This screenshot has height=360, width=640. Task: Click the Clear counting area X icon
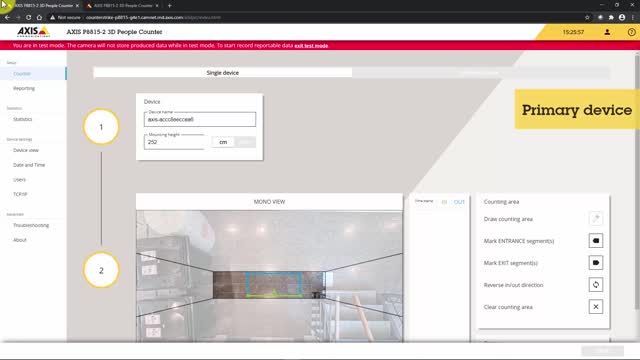point(596,307)
